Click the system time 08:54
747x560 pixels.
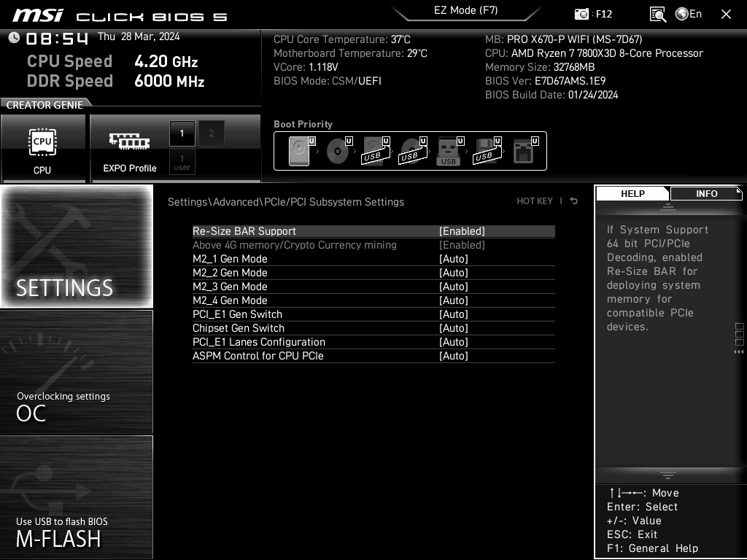pyautogui.click(x=57, y=38)
